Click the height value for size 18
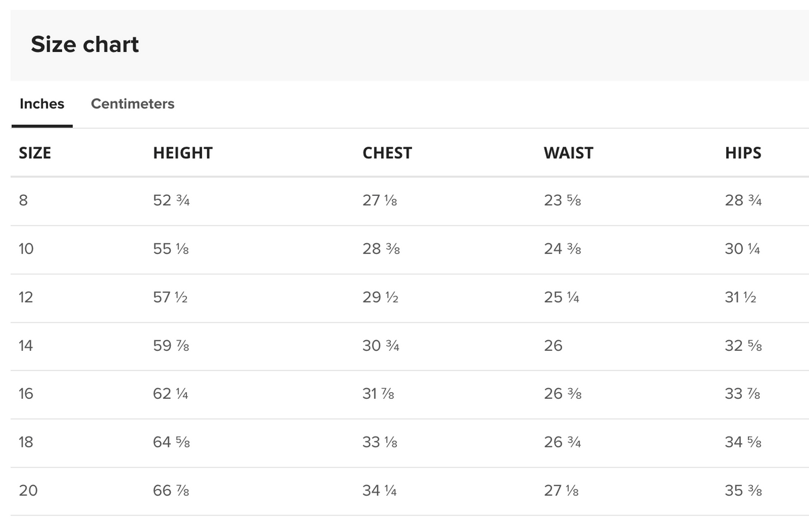The height and width of the screenshot is (532, 809). tap(171, 442)
